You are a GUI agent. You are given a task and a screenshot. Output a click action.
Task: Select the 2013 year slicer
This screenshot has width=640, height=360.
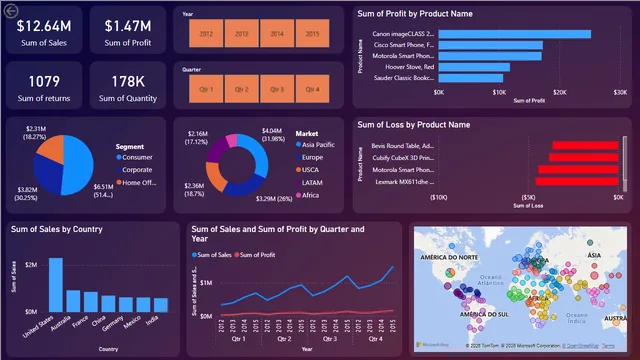pyautogui.click(x=242, y=33)
